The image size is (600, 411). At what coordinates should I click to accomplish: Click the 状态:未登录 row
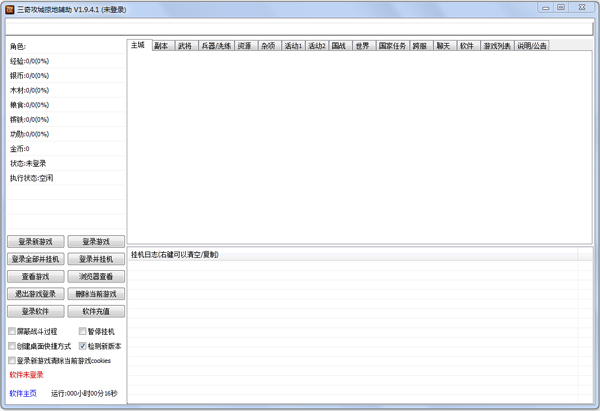tap(66, 163)
